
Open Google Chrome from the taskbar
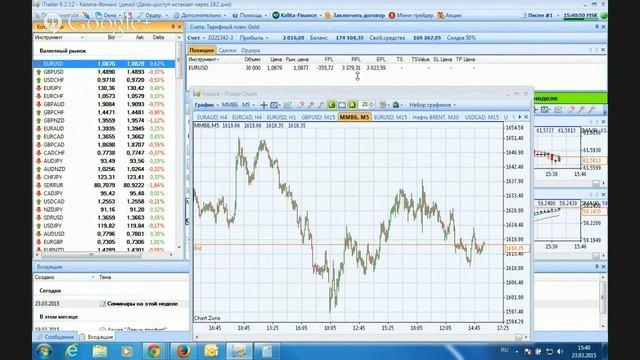(154, 351)
